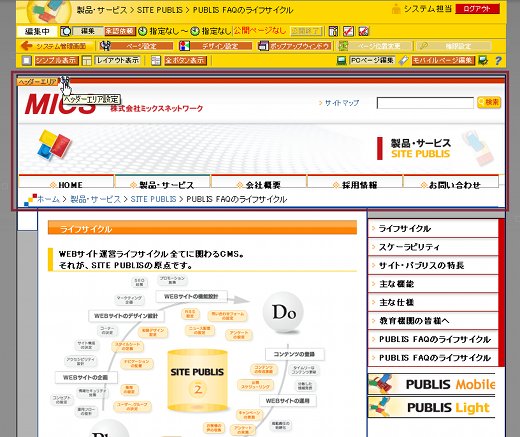
Task: Switch to シンプル表示
Action: (x=57, y=60)
